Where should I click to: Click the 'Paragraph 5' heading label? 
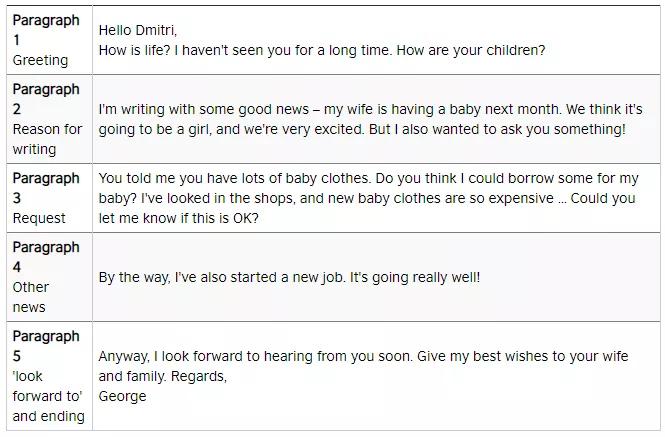[x=45, y=346]
